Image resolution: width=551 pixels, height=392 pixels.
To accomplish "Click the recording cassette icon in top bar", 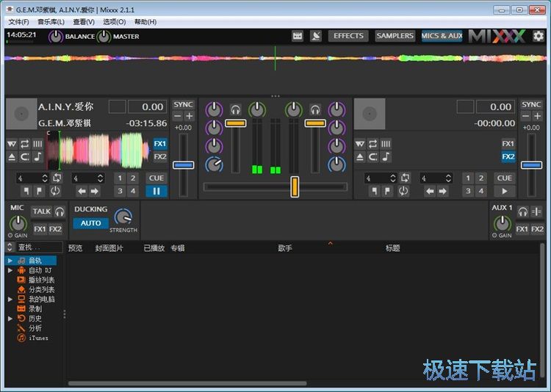I will coord(298,36).
